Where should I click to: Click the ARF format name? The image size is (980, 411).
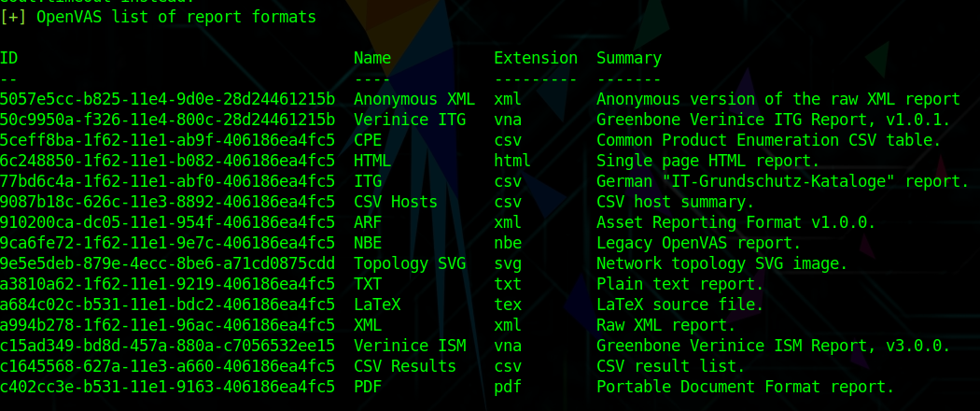(x=368, y=222)
